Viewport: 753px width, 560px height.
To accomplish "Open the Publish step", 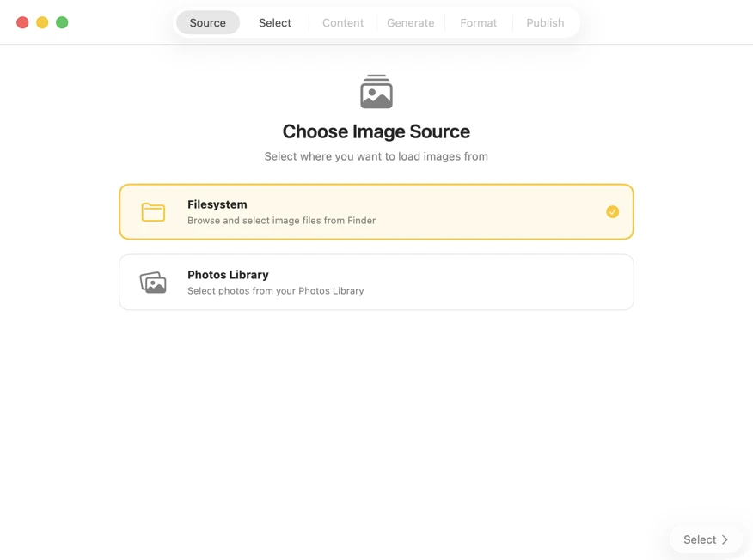I will pyautogui.click(x=545, y=22).
